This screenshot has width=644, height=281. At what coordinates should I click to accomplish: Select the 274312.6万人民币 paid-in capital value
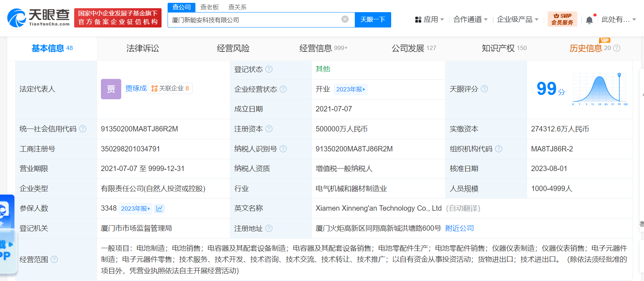(x=560, y=129)
